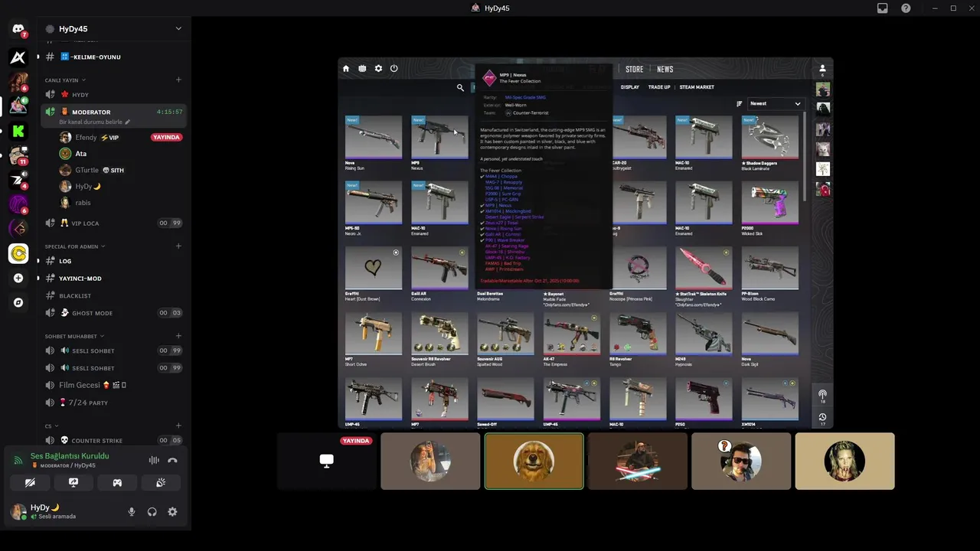The width and height of the screenshot is (980, 551).
Task: Open the server with 11 notifications
Action: 18,155
